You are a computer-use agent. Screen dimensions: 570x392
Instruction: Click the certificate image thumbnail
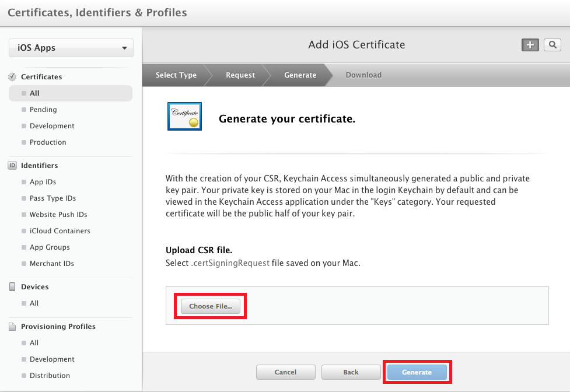[185, 116]
